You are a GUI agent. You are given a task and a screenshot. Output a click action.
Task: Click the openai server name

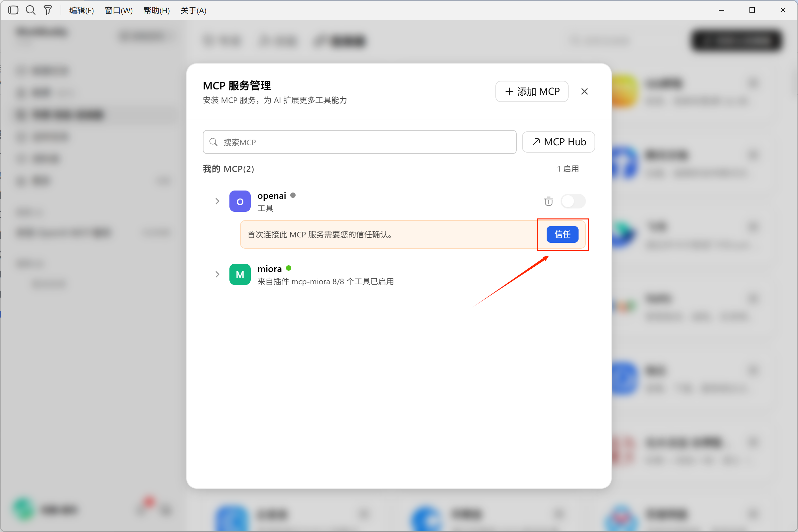point(271,196)
